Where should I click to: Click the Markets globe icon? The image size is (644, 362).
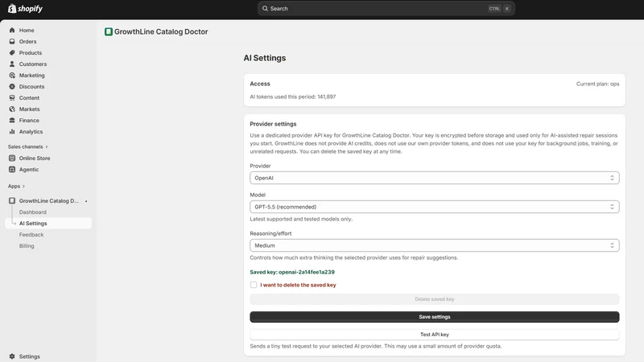12,109
